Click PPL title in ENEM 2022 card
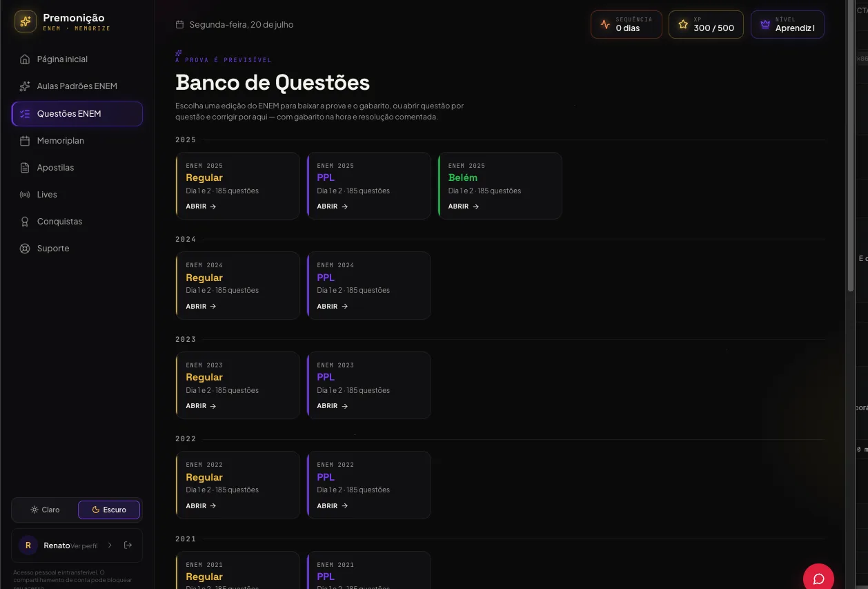This screenshot has width=868, height=589. [x=326, y=477]
